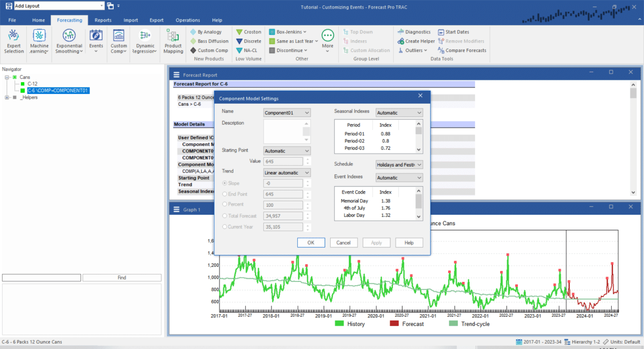Click the Event Indexes list scrollbar
This screenshot has width=644, height=349.
419,203
